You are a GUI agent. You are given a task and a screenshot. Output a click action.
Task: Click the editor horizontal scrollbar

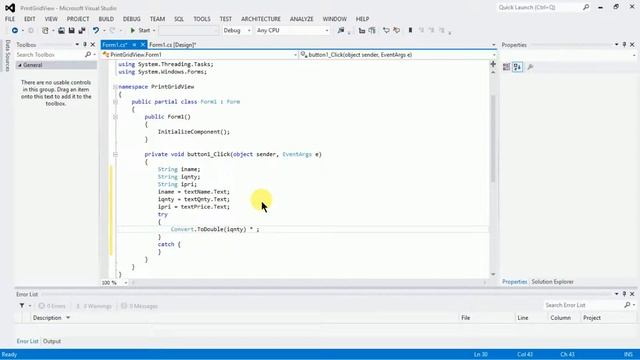coord(309,282)
